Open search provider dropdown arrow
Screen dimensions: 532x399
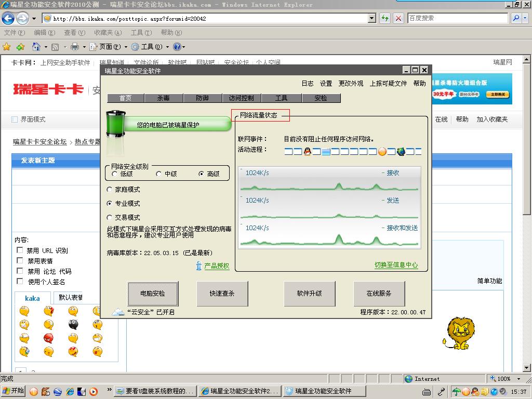(x=525, y=18)
